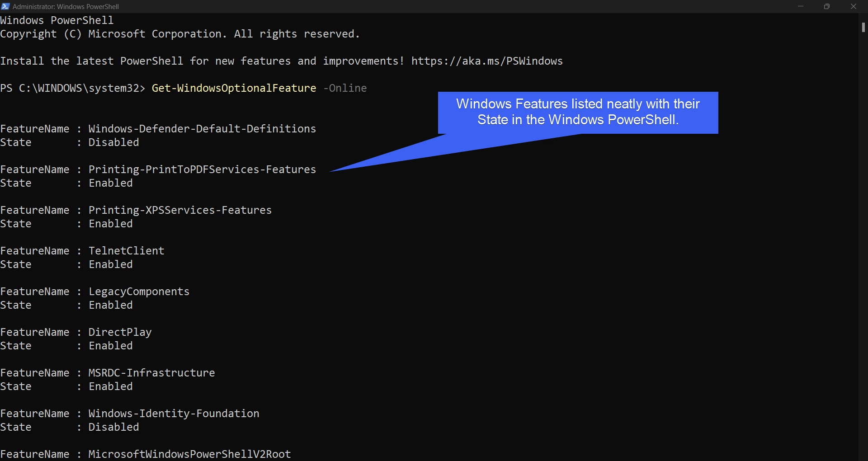Viewport: 868px width, 461px height.
Task: Click Windows-Defender-Default-Definitions feature name
Action: (x=202, y=129)
